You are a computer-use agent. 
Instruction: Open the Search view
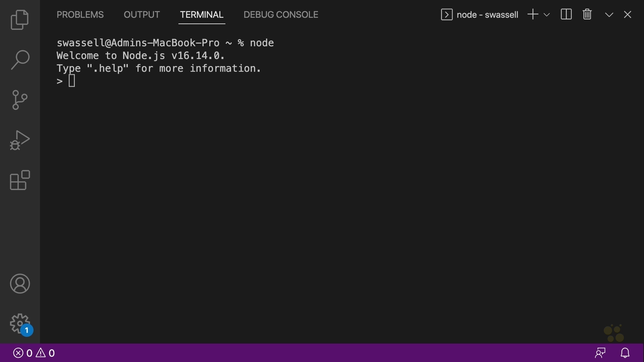pyautogui.click(x=20, y=60)
